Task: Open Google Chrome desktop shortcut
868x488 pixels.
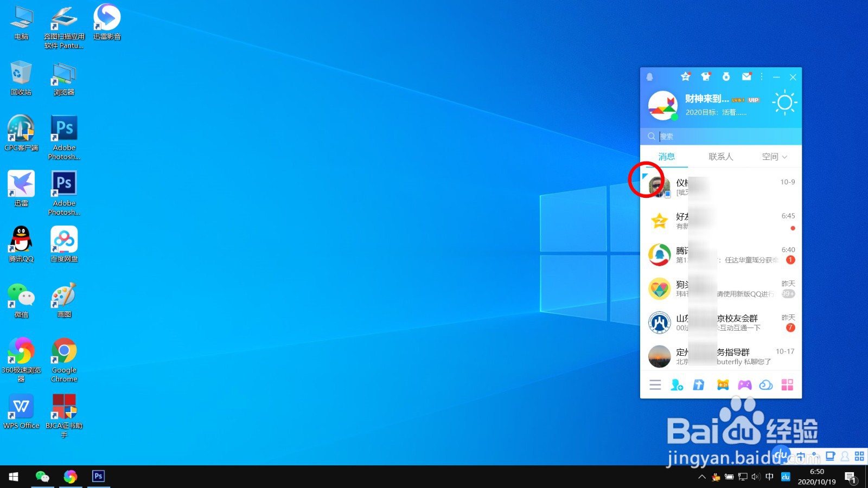Action: 64,360
